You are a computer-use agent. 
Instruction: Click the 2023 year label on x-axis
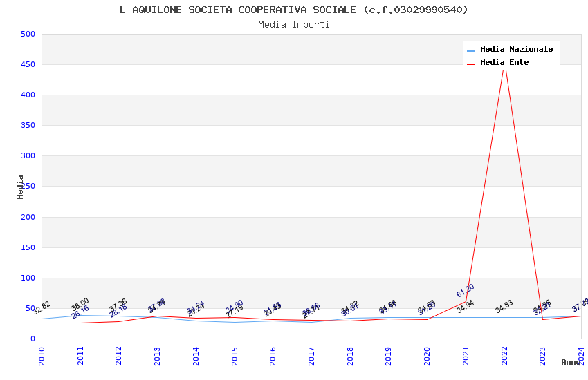coord(542,356)
